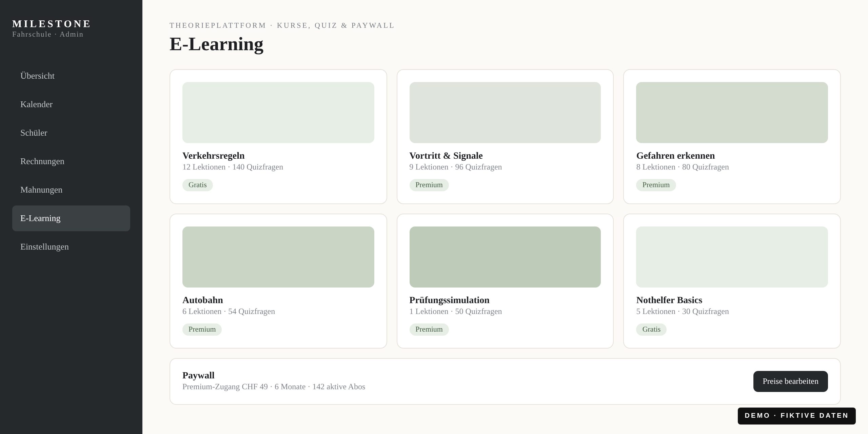Image resolution: width=868 pixels, height=434 pixels.
Task: Click the Vortritt & Signale title
Action: [446, 156]
